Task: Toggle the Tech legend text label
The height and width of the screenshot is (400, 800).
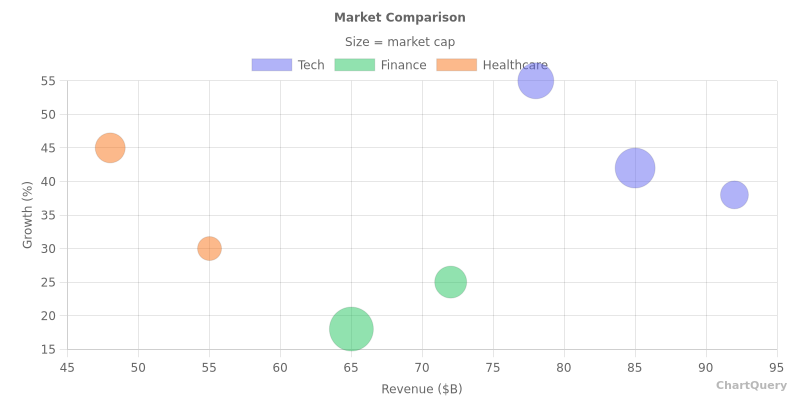Action: tap(311, 65)
